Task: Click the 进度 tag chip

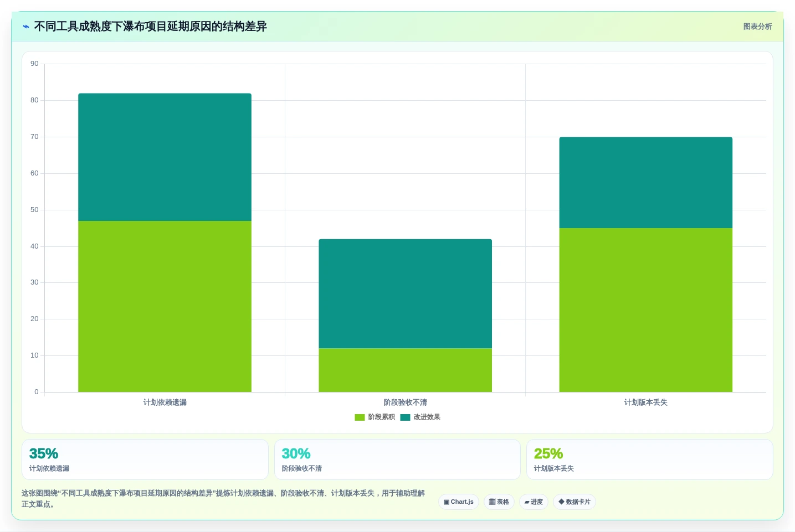Action: [x=534, y=502]
